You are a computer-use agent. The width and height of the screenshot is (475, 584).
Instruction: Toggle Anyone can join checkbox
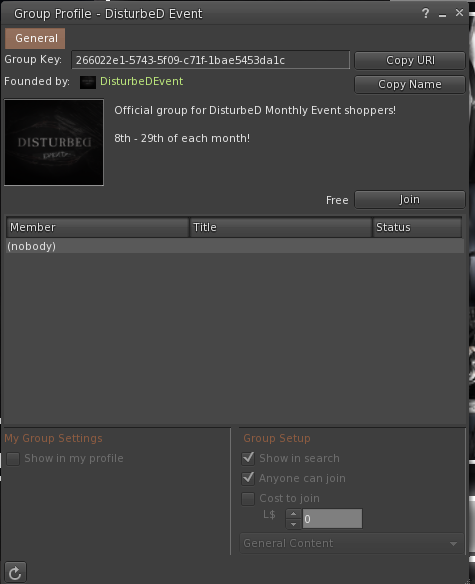coord(248,479)
